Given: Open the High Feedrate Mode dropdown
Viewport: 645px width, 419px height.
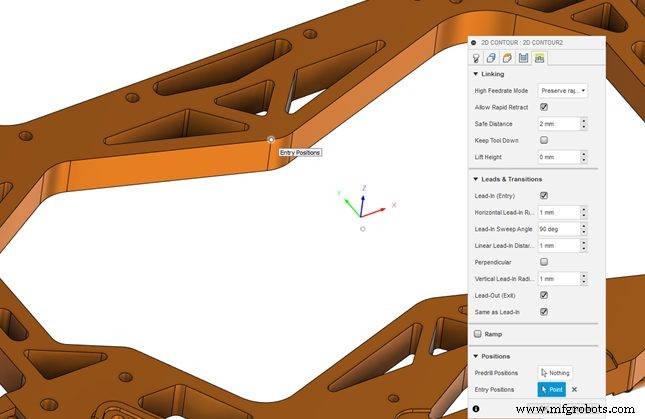Looking at the screenshot, I should coord(562,90).
